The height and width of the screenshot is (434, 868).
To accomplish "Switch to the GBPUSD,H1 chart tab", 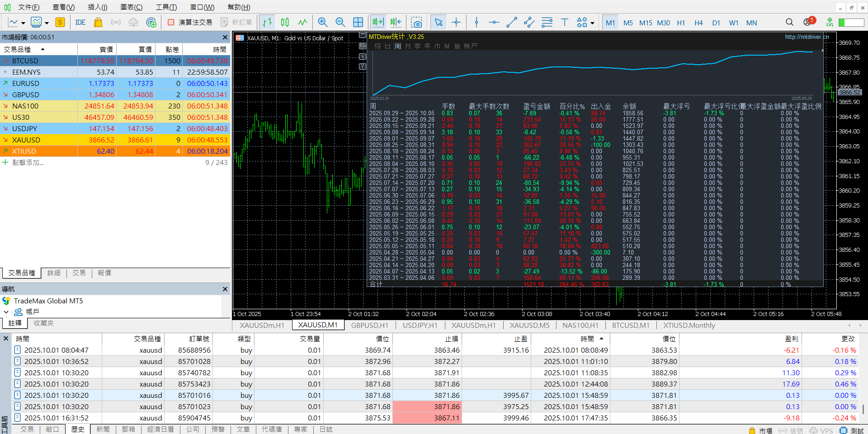I will click(369, 325).
